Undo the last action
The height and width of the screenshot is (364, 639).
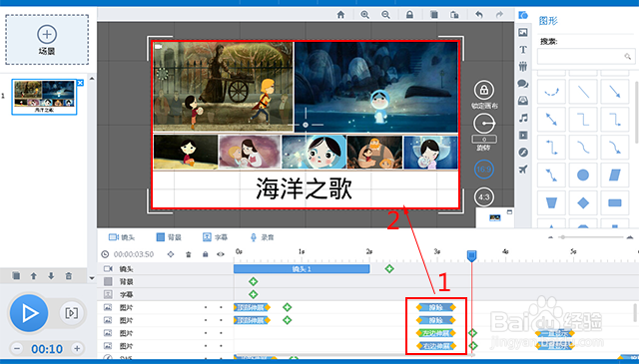coord(479,15)
